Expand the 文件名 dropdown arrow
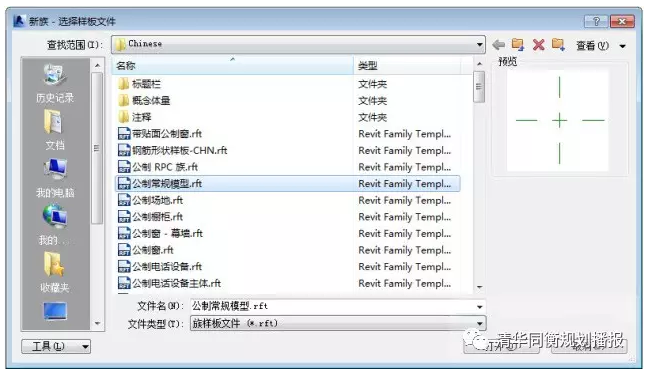 [x=480, y=306]
